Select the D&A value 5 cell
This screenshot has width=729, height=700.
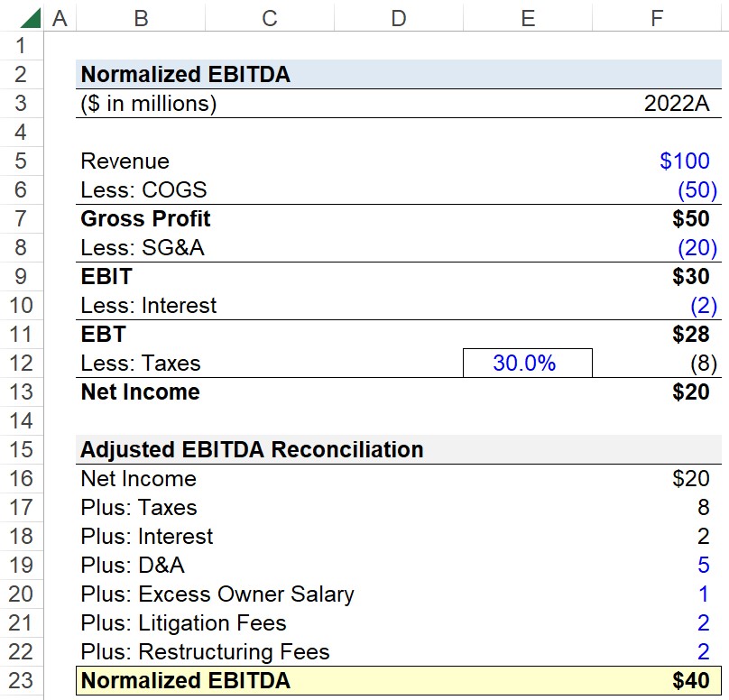point(657,566)
